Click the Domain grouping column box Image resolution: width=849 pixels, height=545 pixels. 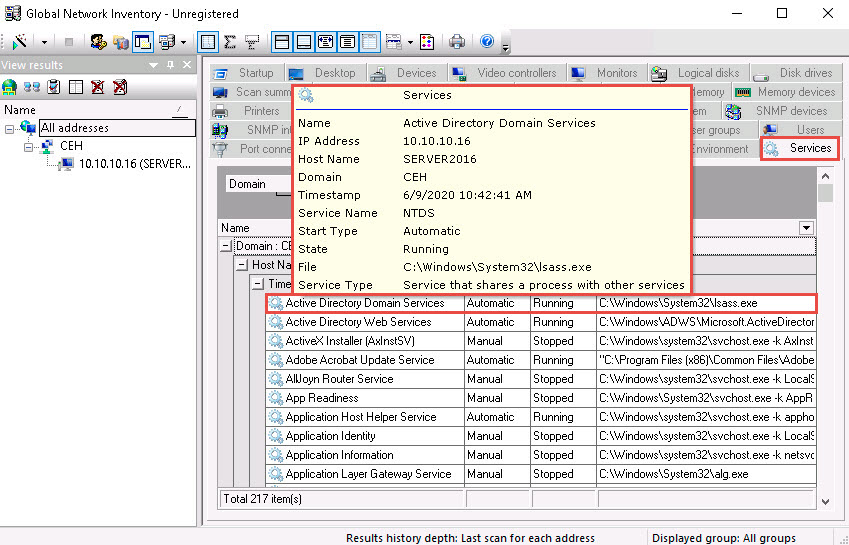(258, 184)
